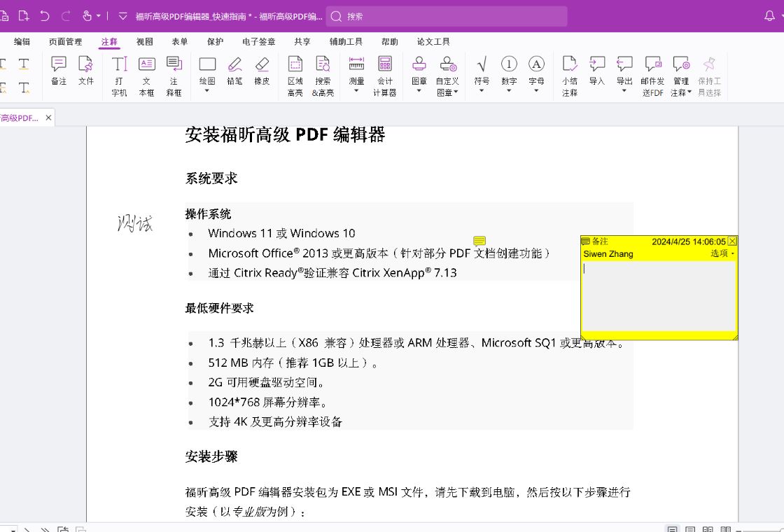The image size is (784, 532).
Task: Click the title 安装福昕高级 PDF 编辑器
Action: coord(285,134)
